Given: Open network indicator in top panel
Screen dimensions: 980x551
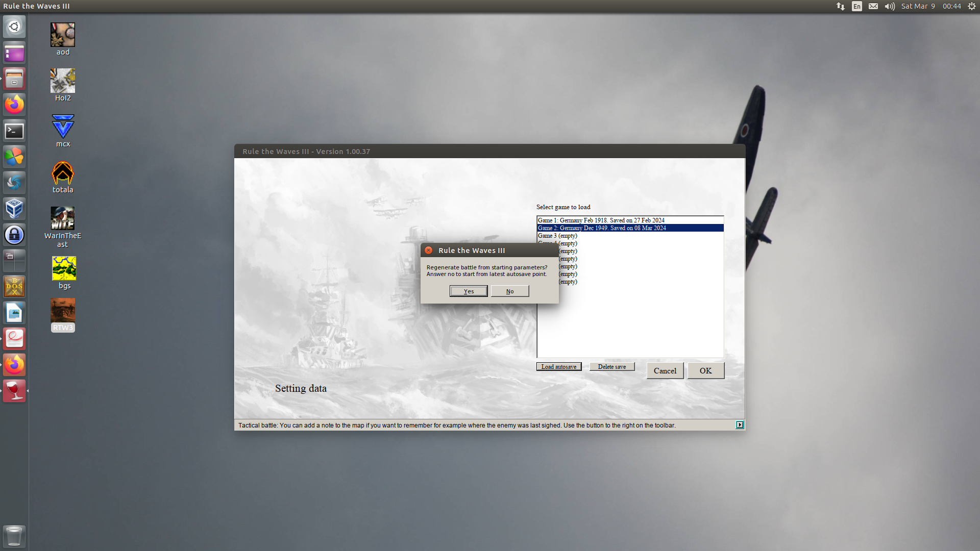Looking at the screenshot, I should point(841,6).
